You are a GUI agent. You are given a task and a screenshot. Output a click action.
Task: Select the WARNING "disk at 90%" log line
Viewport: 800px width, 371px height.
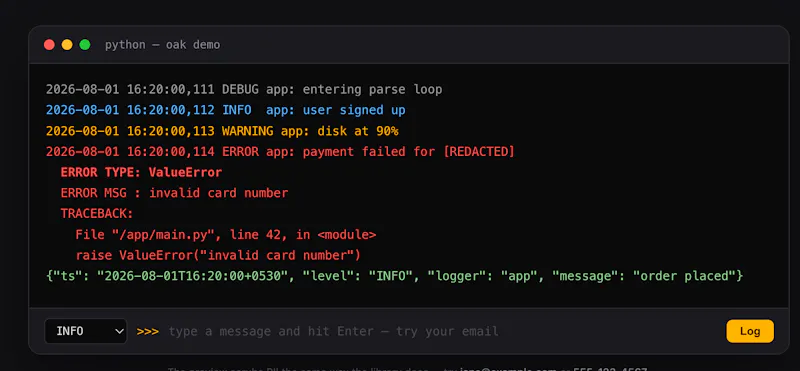tap(222, 131)
